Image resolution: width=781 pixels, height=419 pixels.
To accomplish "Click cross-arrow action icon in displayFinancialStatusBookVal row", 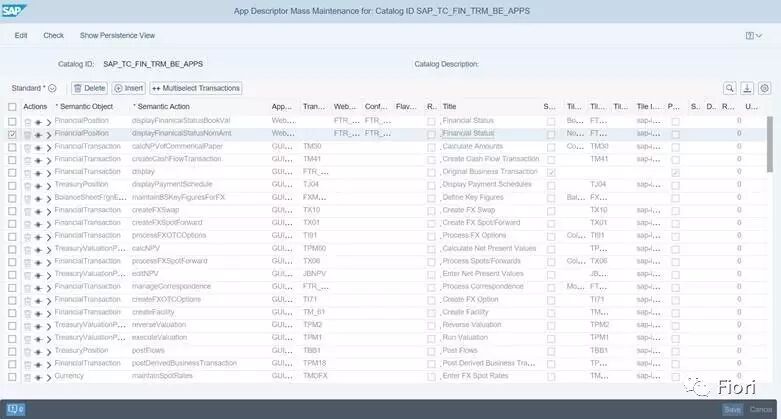I will click(38, 122).
